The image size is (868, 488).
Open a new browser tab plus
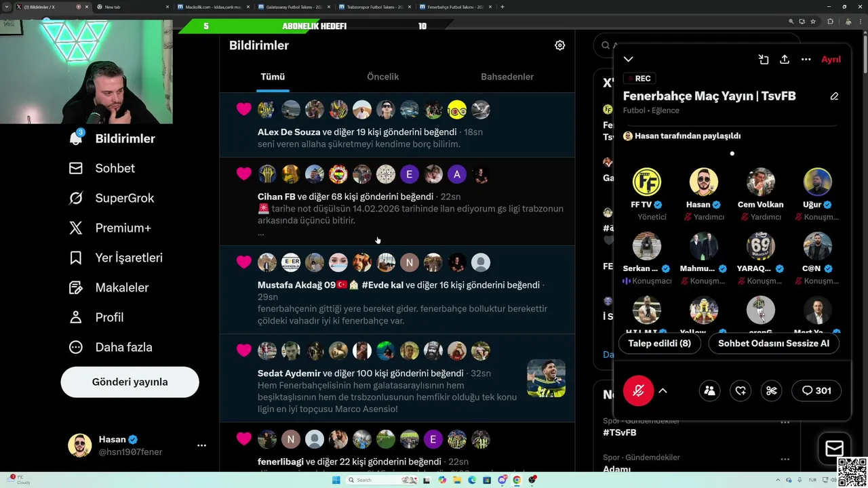[502, 7]
